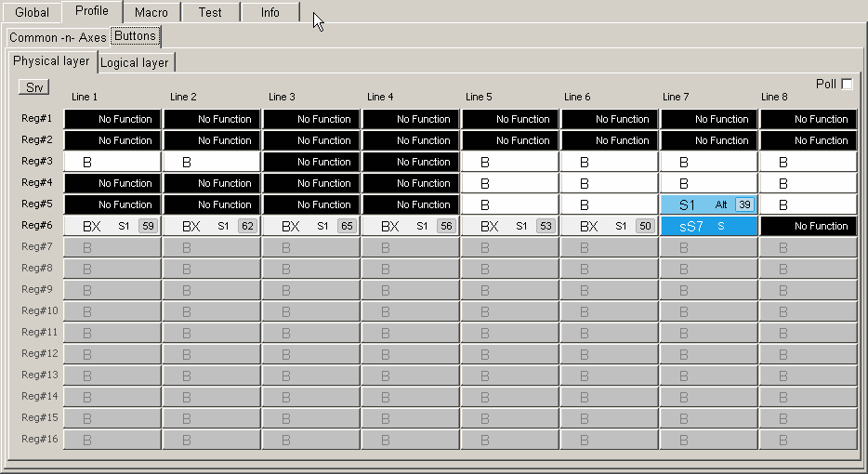Click Reg#1 Line 1 No Function cell
Image resolution: width=868 pixels, height=474 pixels.
[x=112, y=119]
